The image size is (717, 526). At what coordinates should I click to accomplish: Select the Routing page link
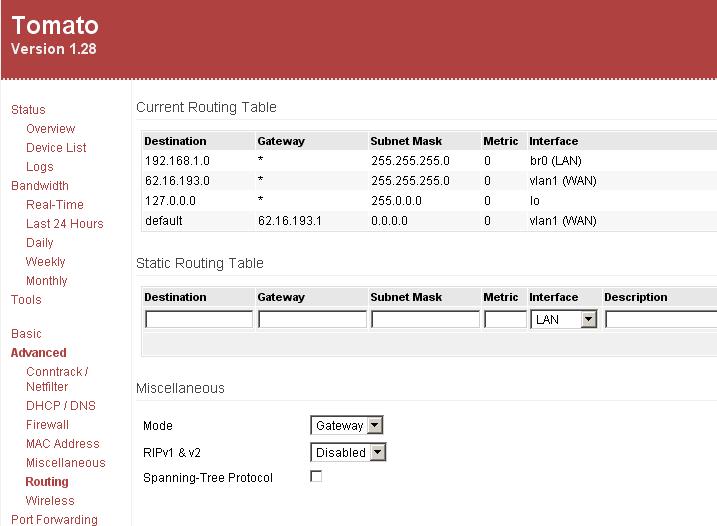click(x=47, y=482)
